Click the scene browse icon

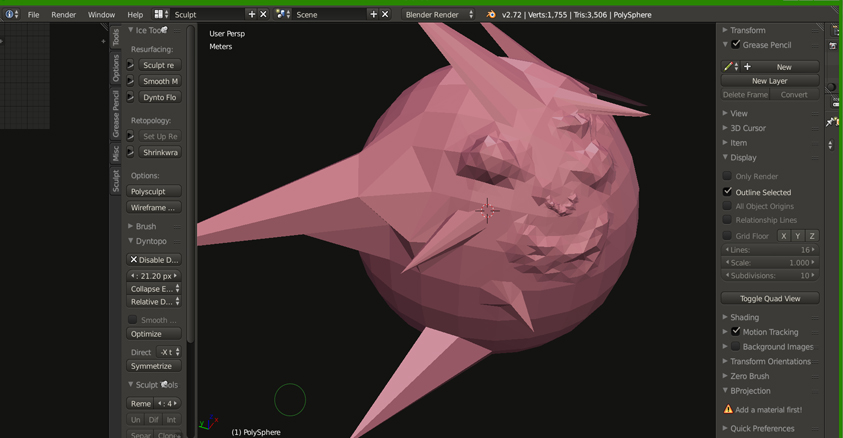283,15
